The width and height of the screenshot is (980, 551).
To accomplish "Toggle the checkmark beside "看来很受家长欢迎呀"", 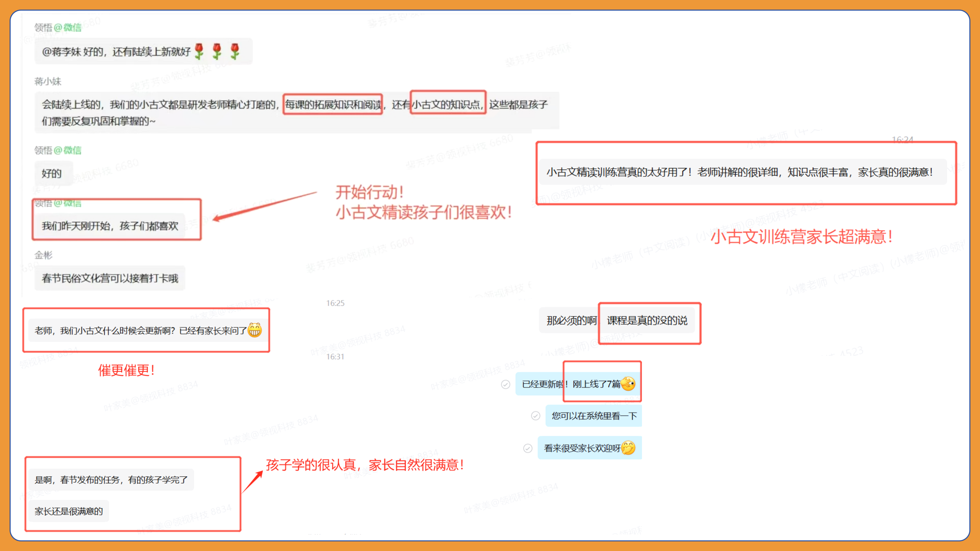I will 528,448.
